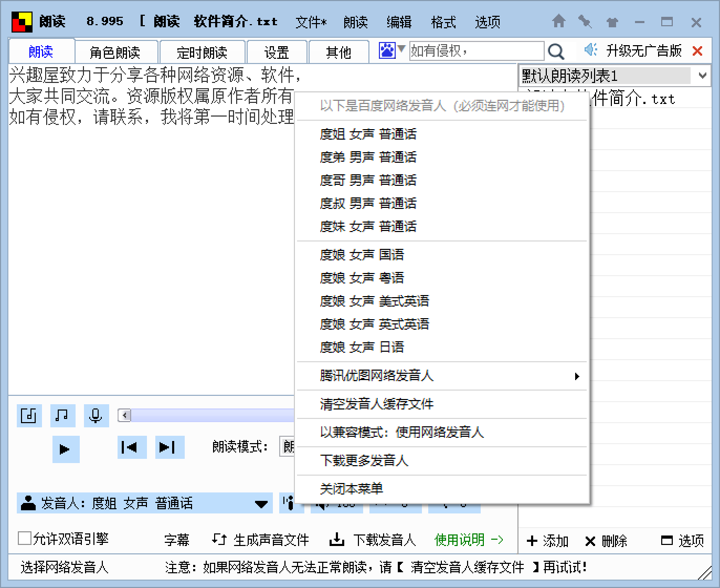The height and width of the screenshot is (588, 720).
Task: Click the music note icon button
Action: point(62,416)
